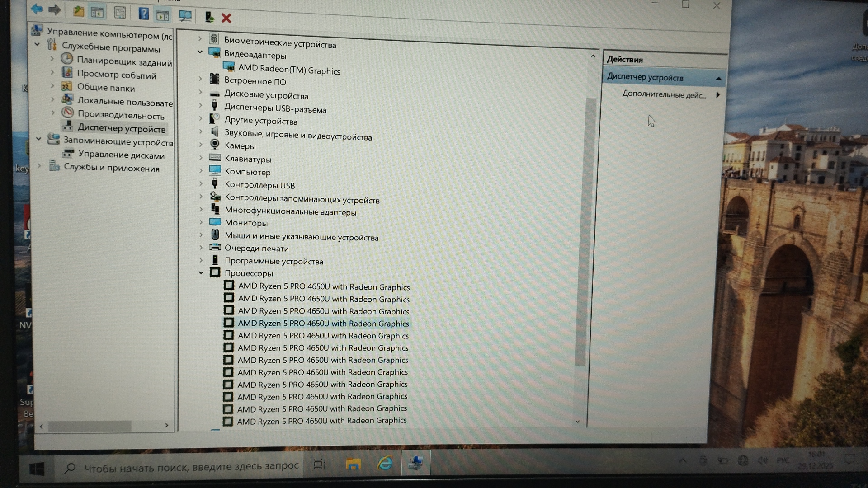Select Управление дисками in left tree
The image size is (868, 488).
(x=121, y=155)
